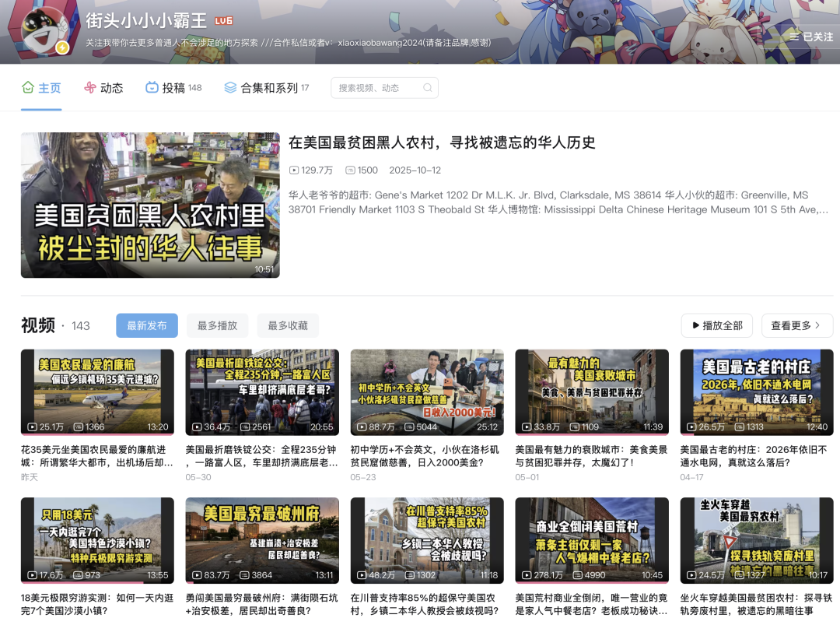Open thumbnail 在川普支持率85%超保守美国农村
Screen dimensions: 840x618
click(427, 540)
